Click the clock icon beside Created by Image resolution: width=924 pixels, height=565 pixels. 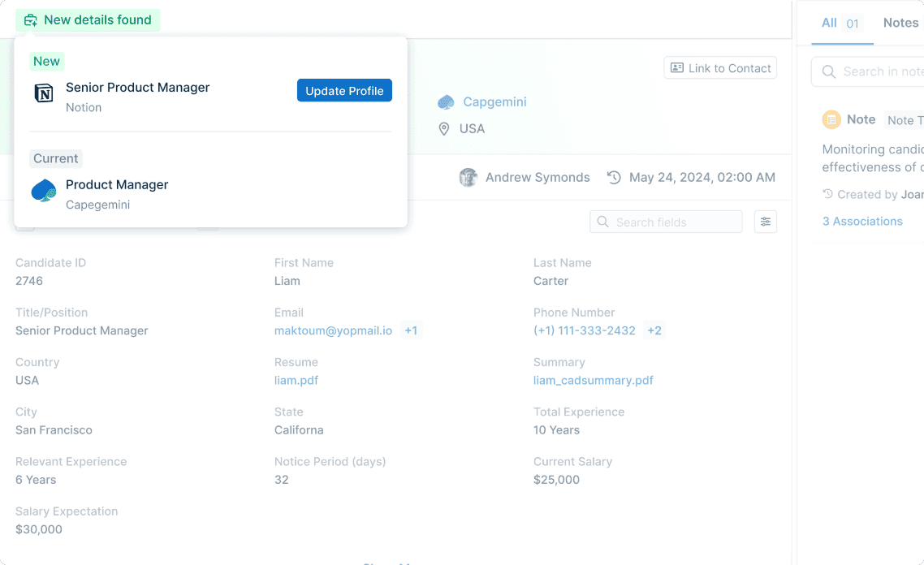pos(827,194)
